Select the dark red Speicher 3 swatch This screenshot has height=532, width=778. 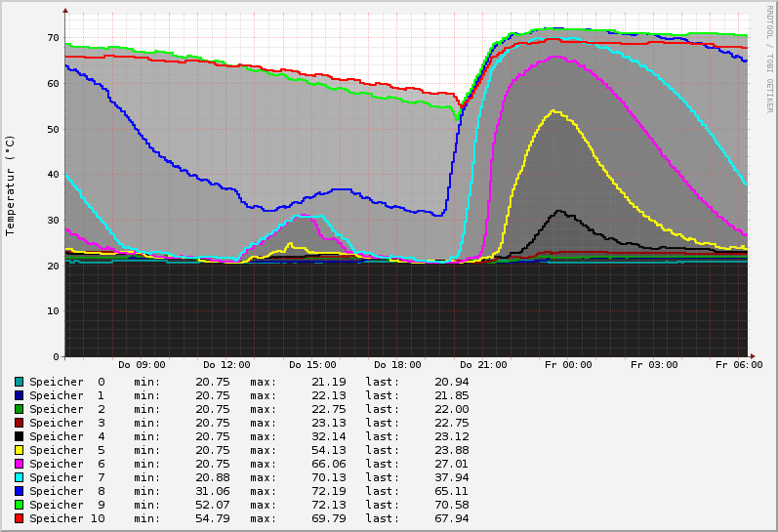[19, 423]
